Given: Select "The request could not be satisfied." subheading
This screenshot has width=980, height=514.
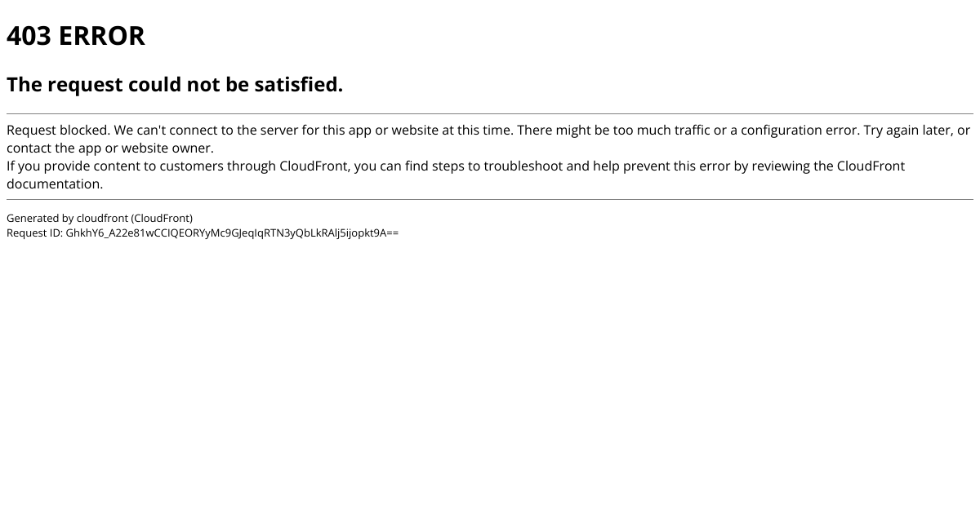Looking at the screenshot, I should [x=175, y=85].
